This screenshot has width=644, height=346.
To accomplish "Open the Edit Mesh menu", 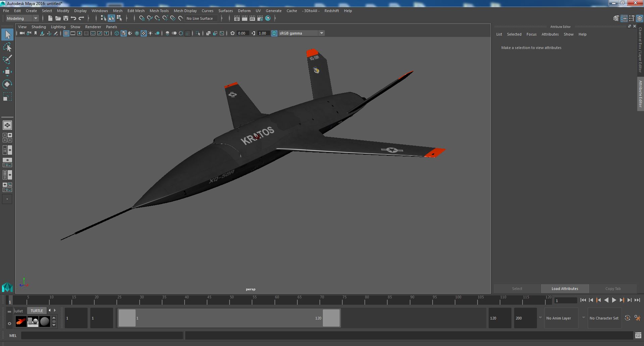I will (136, 11).
